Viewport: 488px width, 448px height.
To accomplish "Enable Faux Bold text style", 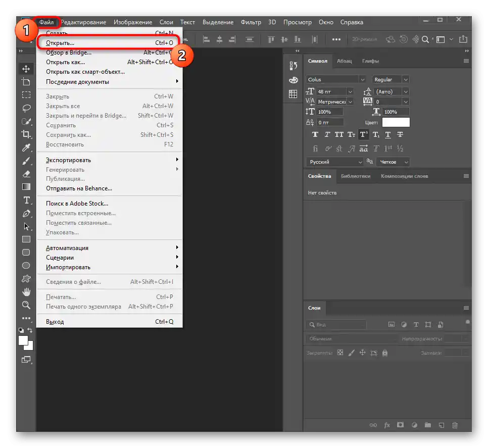I will [x=315, y=135].
